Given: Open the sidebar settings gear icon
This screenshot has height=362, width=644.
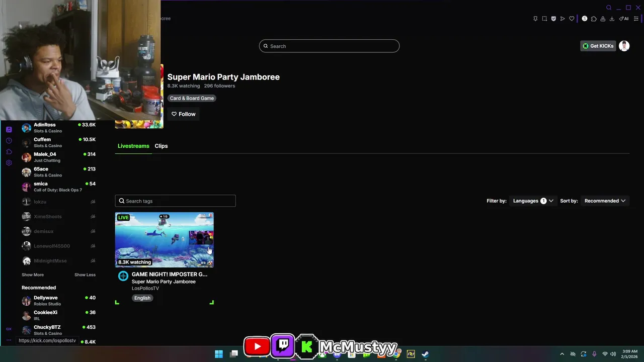Looking at the screenshot, I should (9, 163).
